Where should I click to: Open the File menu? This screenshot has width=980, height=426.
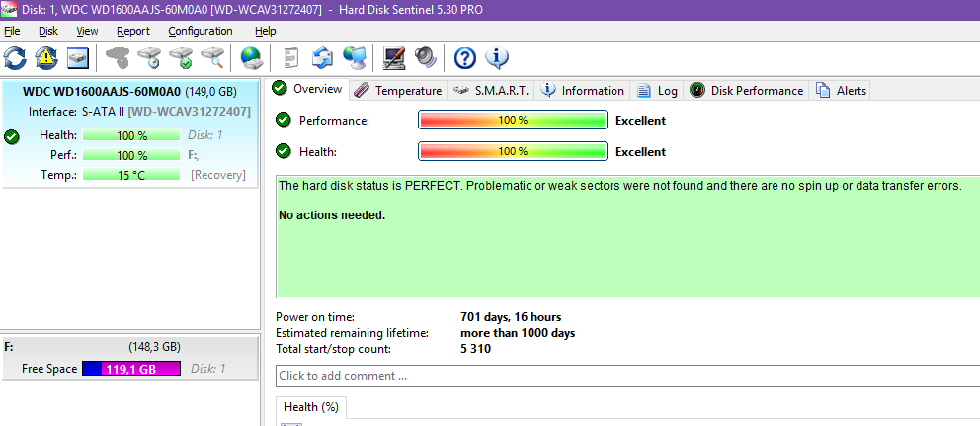tap(12, 31)
